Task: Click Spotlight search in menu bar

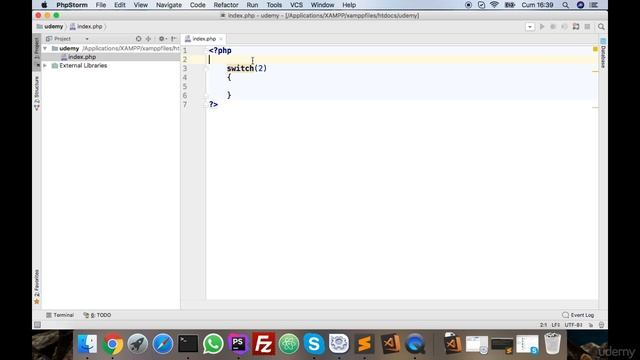Action: (x=565, y=5)
